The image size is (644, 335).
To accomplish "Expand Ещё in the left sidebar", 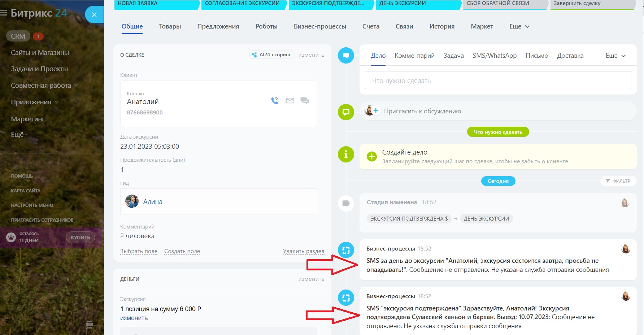I will point(19,135).
